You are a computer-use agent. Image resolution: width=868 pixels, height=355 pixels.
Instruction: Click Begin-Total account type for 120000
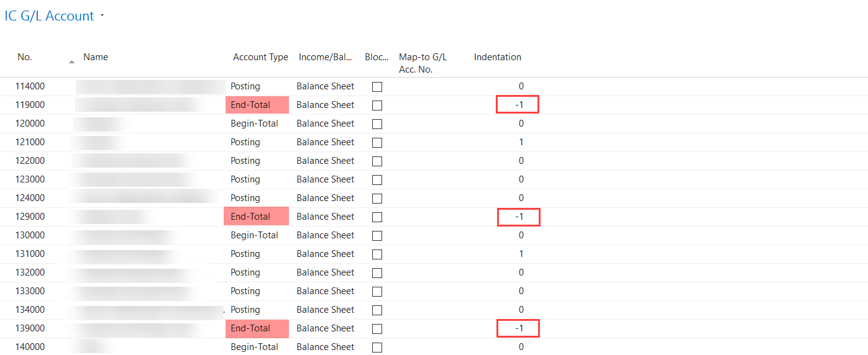(x=254, y=124)
